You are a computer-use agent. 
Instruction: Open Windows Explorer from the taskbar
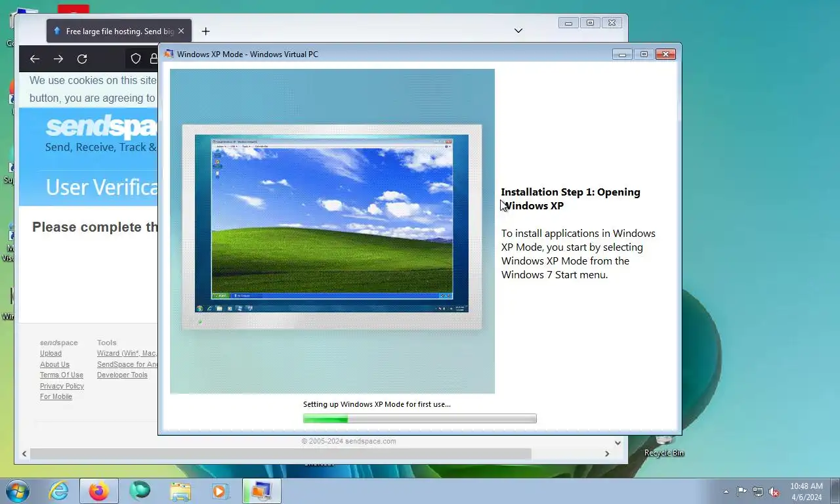180,491
